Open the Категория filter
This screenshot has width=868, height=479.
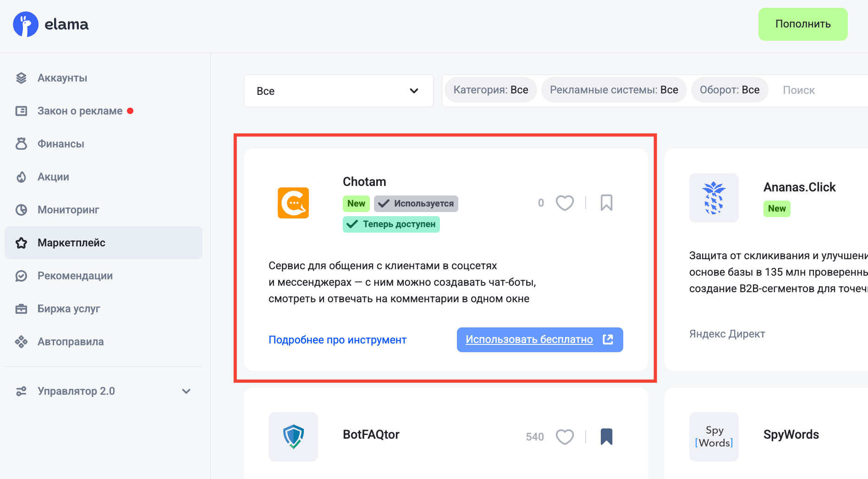[490, 90]
